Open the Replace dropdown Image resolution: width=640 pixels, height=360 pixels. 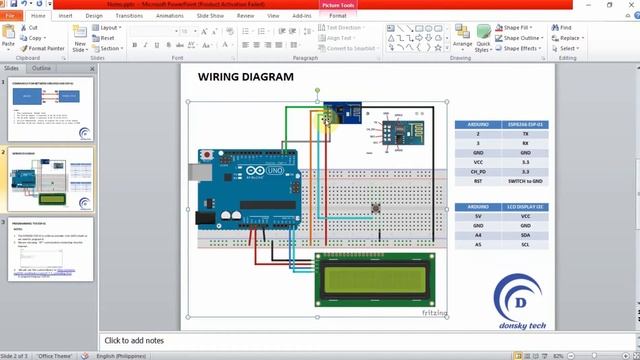click(x=568, y=38)
